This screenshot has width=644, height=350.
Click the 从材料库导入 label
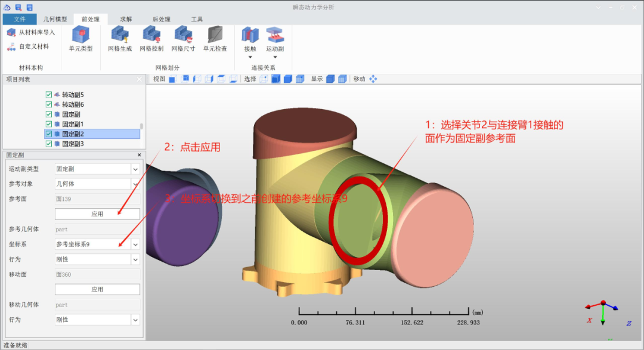coord(37,32)
